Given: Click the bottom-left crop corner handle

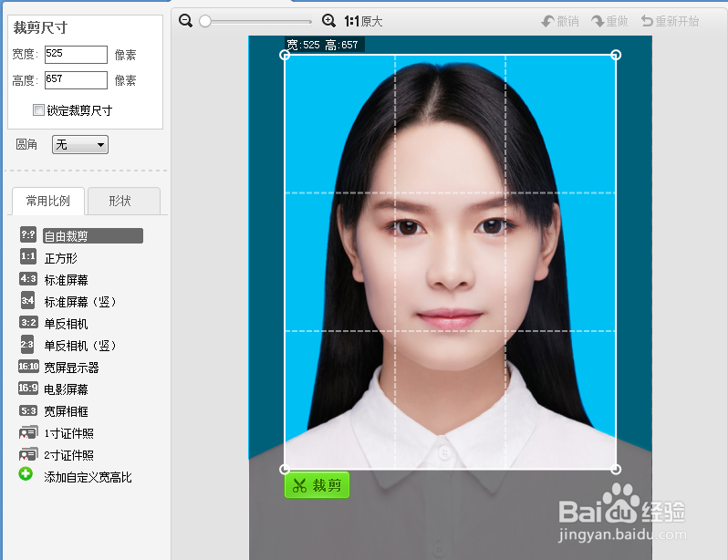Looking at the screenshot, I should [285, 470].
